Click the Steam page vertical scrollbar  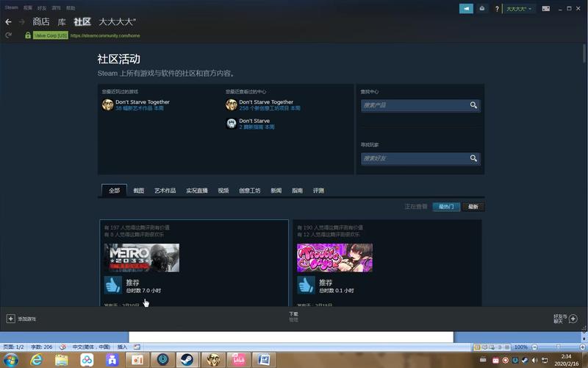[x=584, y=53]
